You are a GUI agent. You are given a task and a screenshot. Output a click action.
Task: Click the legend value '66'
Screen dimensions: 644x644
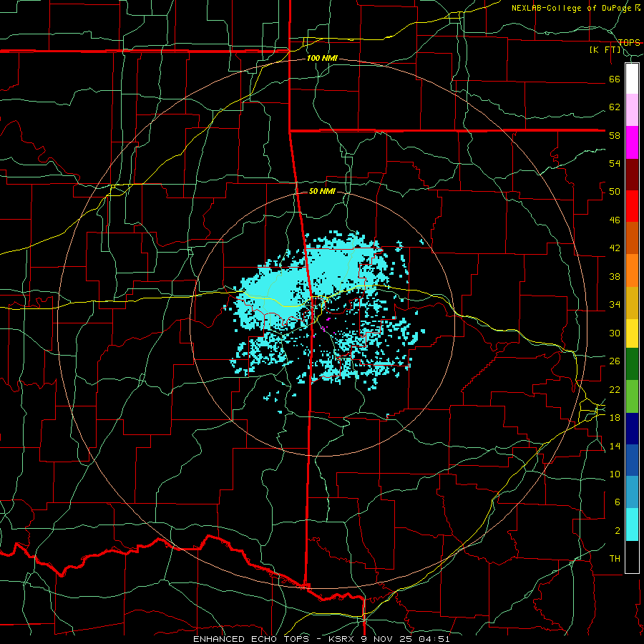point(615,79)
